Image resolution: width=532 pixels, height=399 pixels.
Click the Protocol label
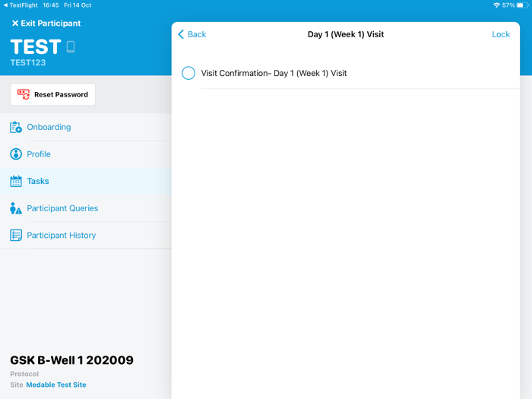[x=24, y=374]
